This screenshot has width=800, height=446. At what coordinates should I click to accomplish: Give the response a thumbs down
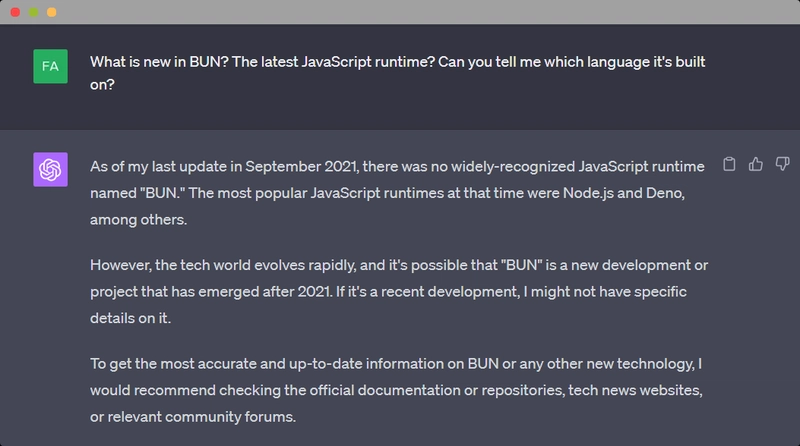tap(782, 164)
